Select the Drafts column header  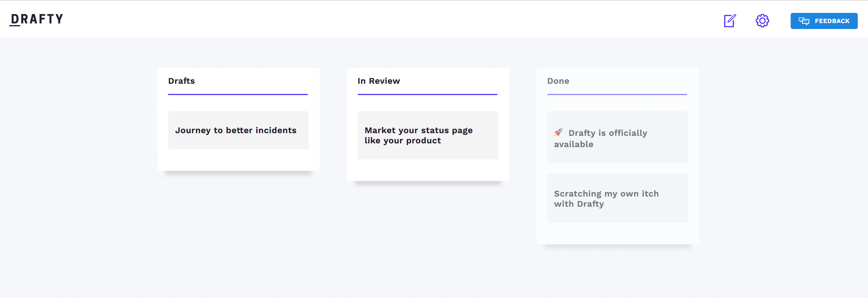point(181,81)
